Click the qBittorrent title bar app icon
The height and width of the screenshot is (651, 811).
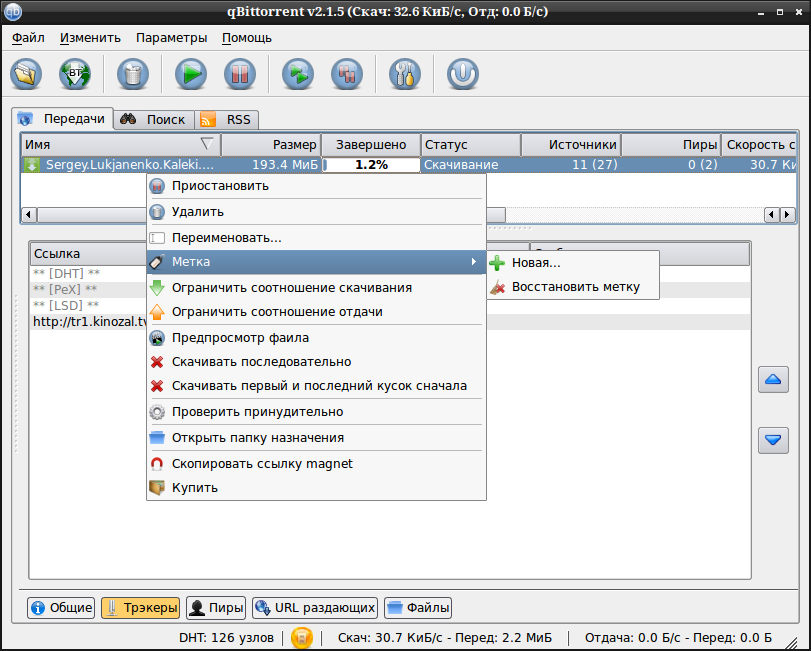(x=13, y=11)
